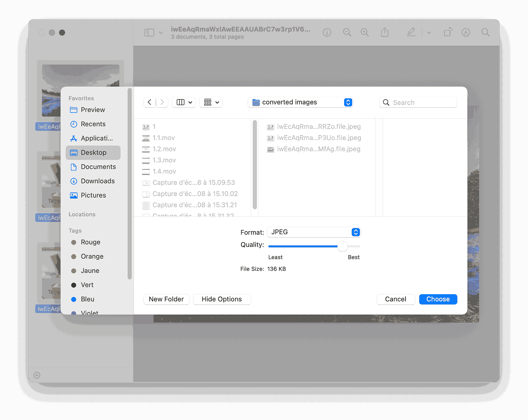Select the Markup pen (highlight) icon
This screenshot has width=528, height=420.
tap(411, 32)
